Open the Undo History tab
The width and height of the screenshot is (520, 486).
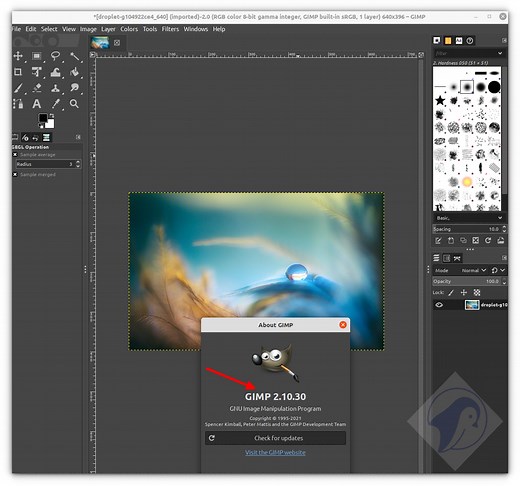pyautogui.click(x=35, y=137)
